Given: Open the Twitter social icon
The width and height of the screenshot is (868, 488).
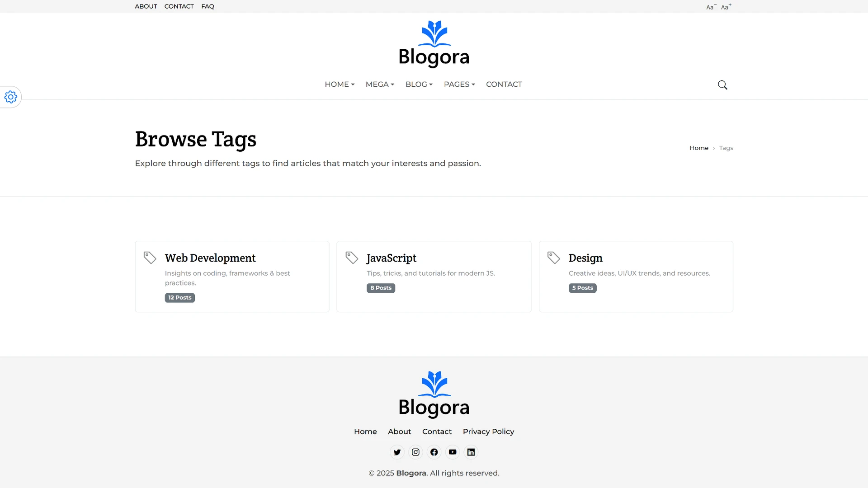Looking at the screenshot, I should 397,452.
